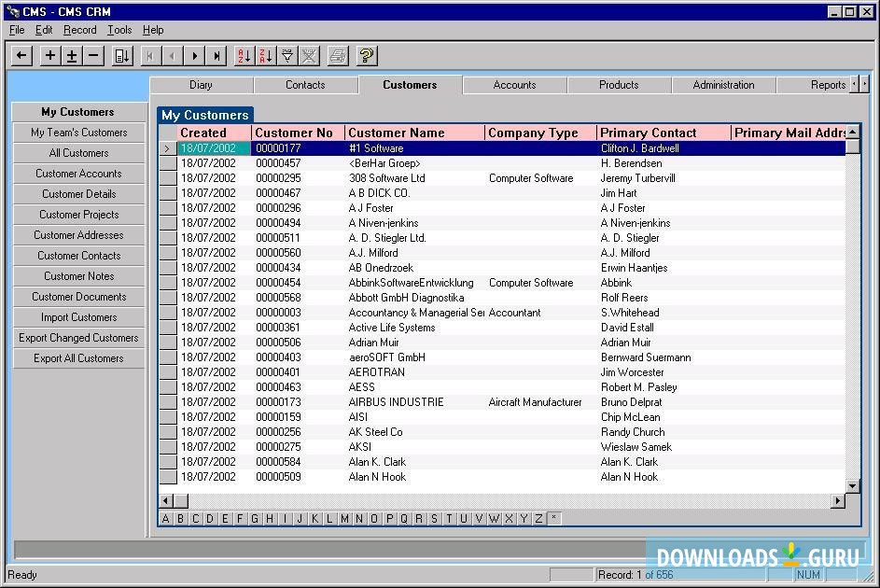The image size is (880, 588).
Task: Select All Customers in the sidebar
Action: pyautogui.click(x=78, y=152)
